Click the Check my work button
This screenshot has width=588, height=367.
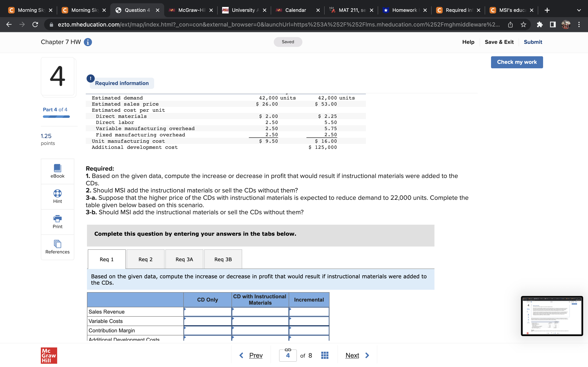point(517,62)
